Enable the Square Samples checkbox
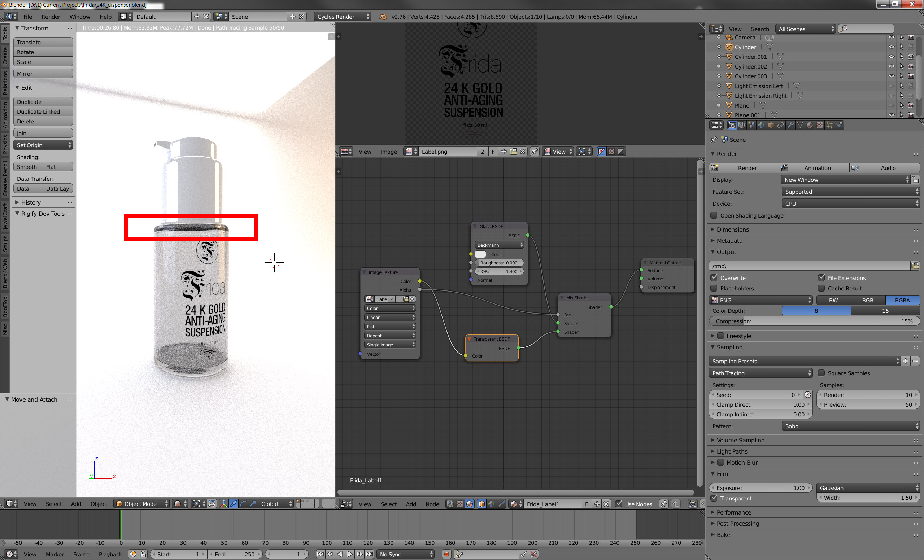The width and height of the screenshot is (924, 560). pyautogui.click(x=821, y=373)
